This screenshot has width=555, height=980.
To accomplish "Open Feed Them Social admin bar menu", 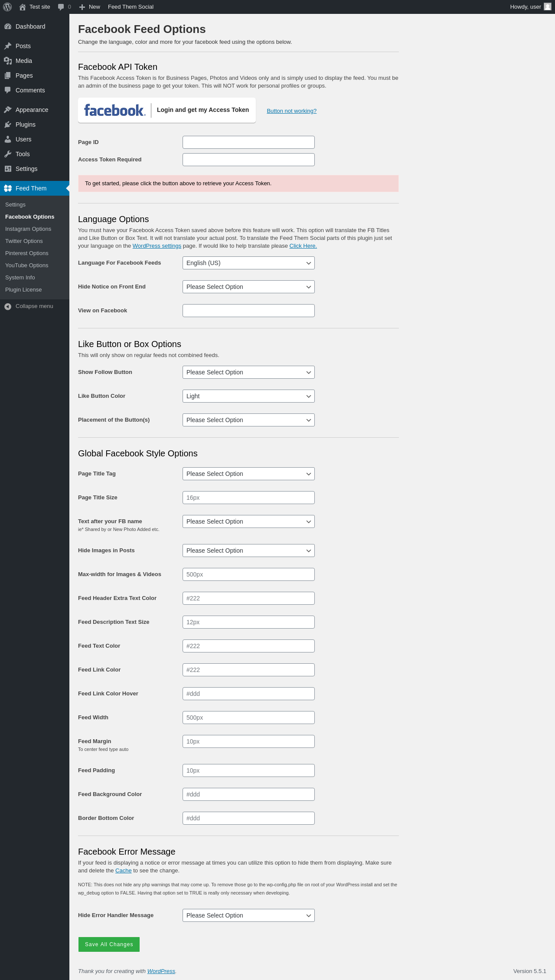I will [131, 7].
